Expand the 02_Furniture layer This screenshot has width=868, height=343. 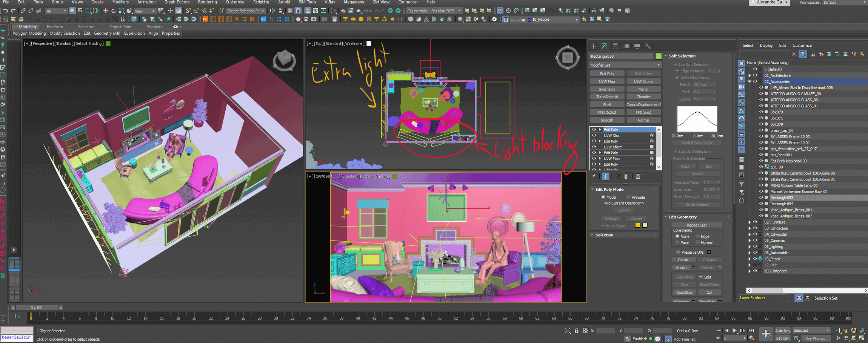pyautogui.click(x=749, y=222)
